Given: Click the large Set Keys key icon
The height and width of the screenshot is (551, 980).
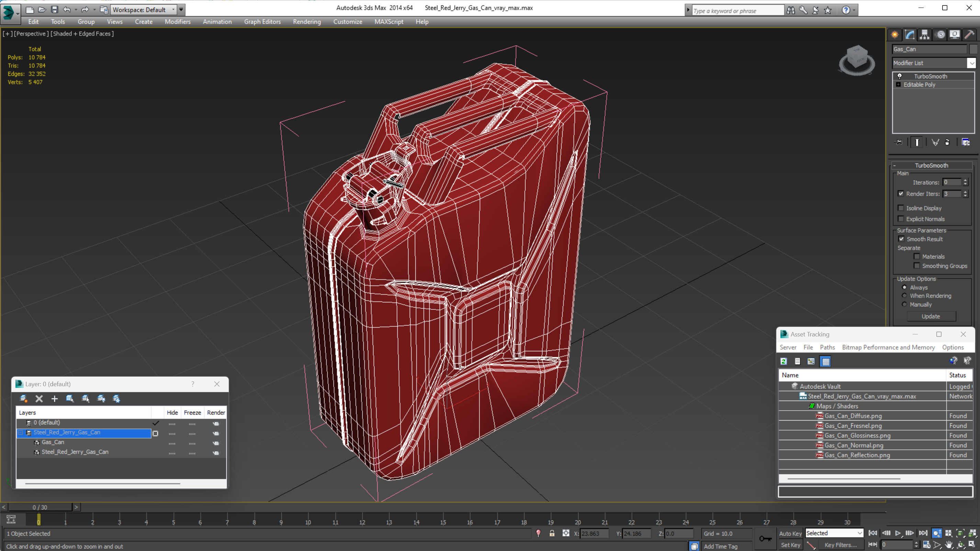Looking at the screenshot, I should click(x=765, y=538).
